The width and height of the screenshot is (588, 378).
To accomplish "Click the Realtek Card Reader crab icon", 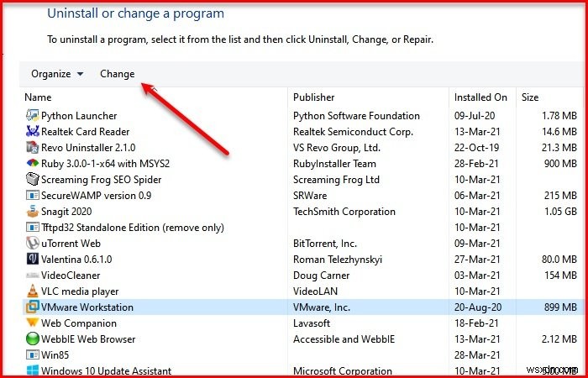I will pos(33,132).
